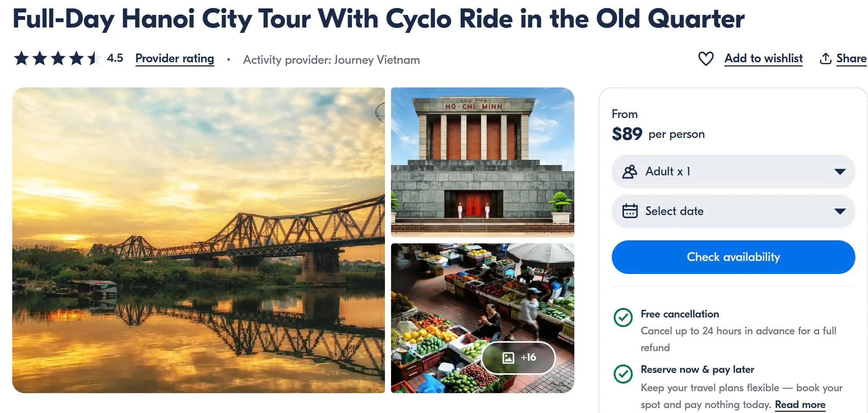Viewport: 868px width, 413px height.
Task: Click the calendar icon beside Select date
Action: pyautogui.click(x=631, y=211)
